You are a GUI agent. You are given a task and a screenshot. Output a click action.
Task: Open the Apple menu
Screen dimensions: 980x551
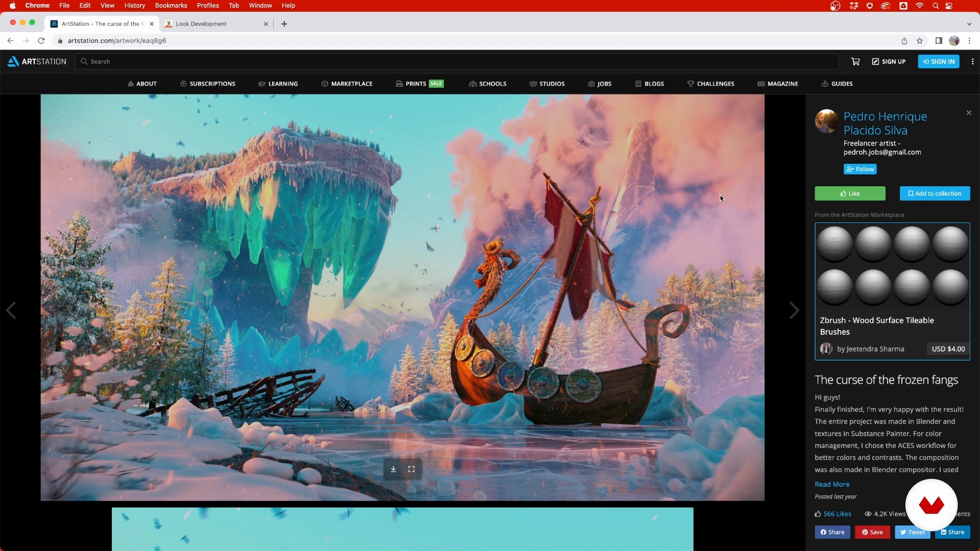(12, 6)
